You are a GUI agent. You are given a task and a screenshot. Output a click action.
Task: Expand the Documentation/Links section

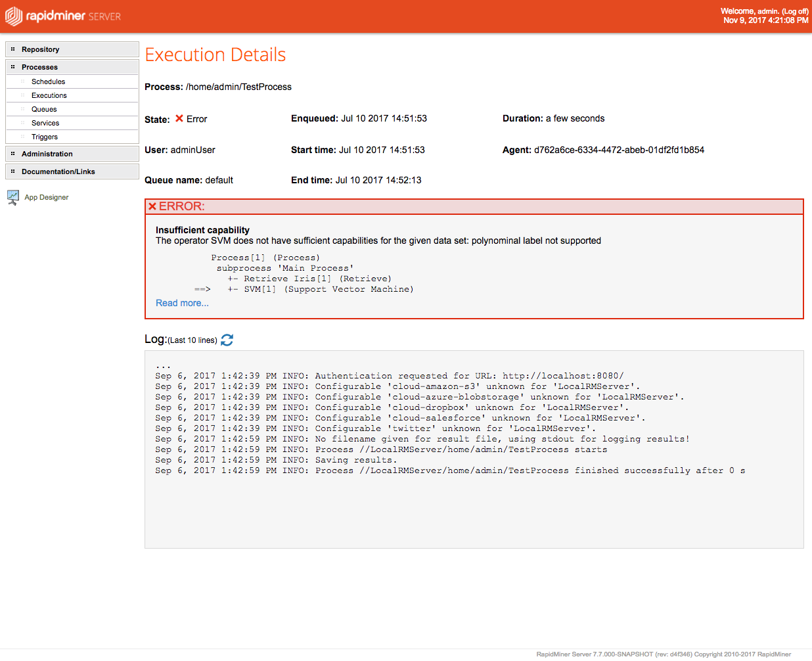pos(72,171)
